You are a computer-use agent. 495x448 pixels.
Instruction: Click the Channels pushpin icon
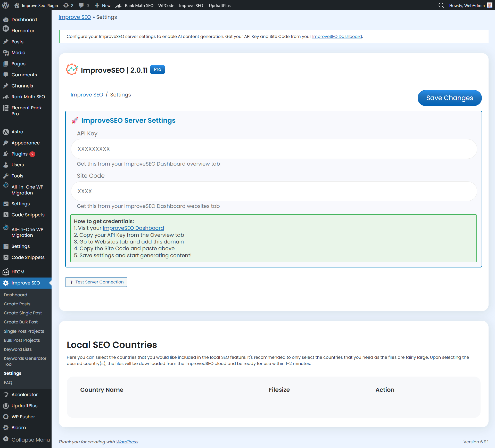(x=6, y=86)
